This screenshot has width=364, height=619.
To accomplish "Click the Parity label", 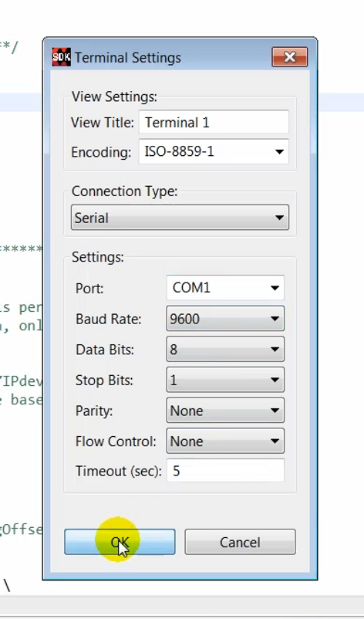I will (x=94, y=411).
